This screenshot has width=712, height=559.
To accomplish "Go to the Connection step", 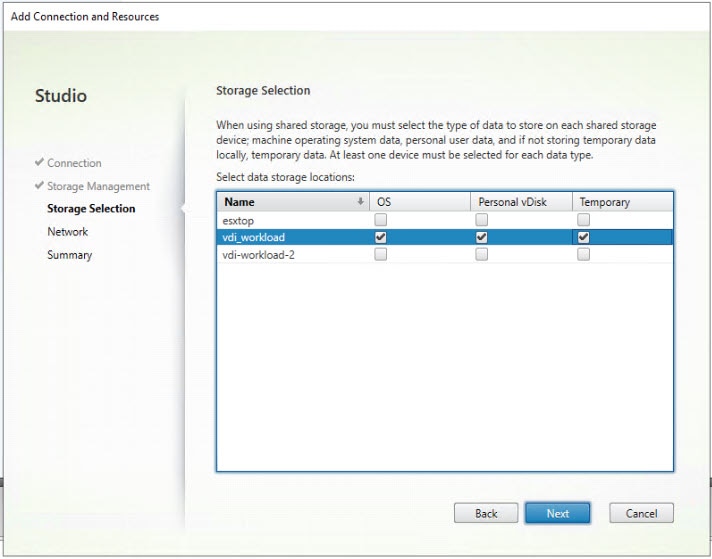I will (74, 163).
